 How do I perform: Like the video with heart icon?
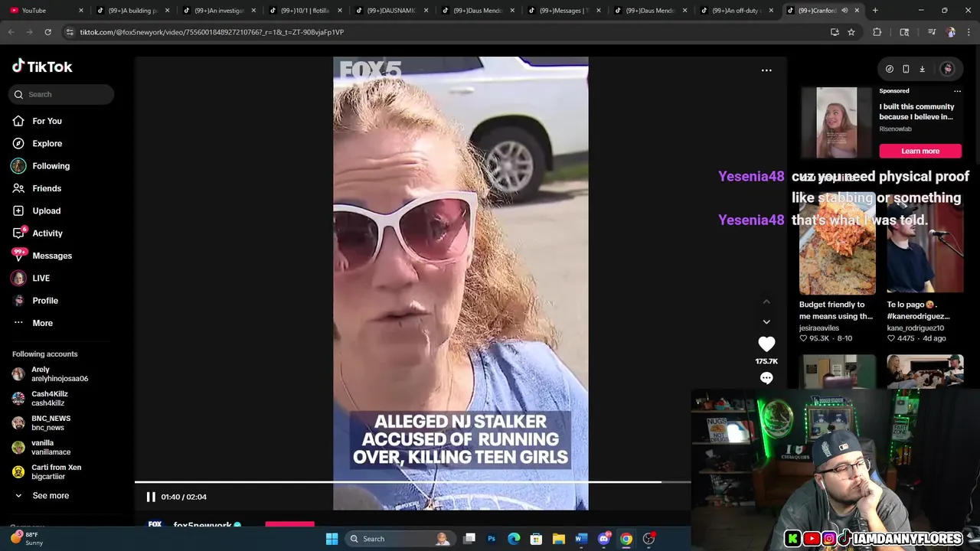pos(766,344)
